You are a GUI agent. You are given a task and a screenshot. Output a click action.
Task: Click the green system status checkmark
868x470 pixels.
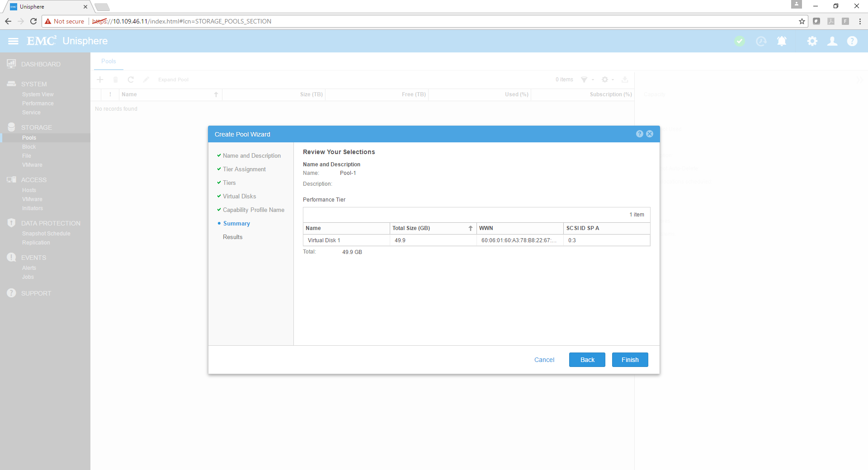tap(740, 41)
